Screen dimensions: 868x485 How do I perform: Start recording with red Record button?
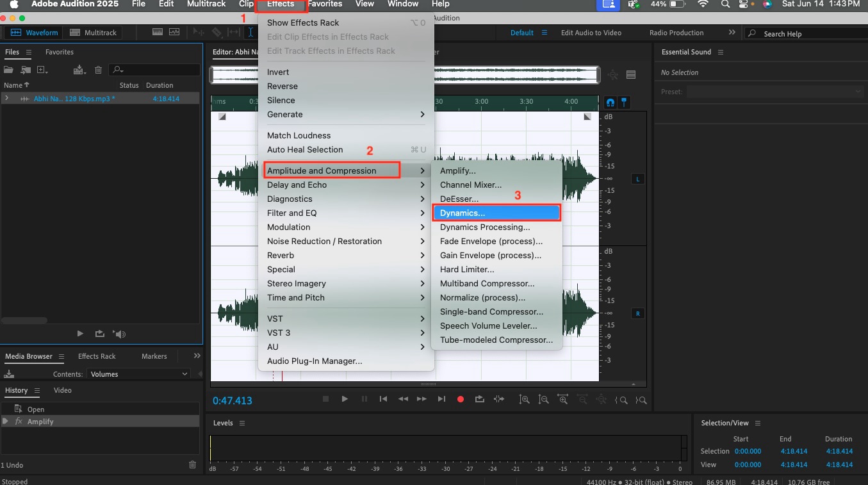click(x=460, y=399)
